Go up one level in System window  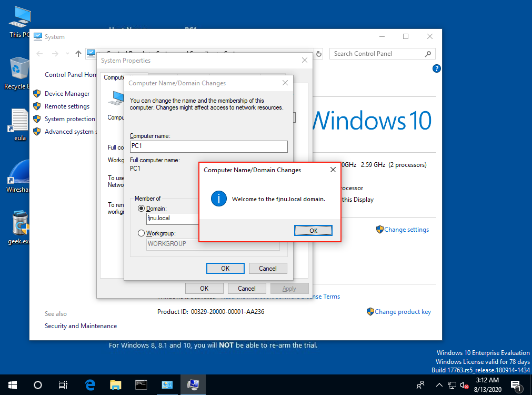pos(78,54)
